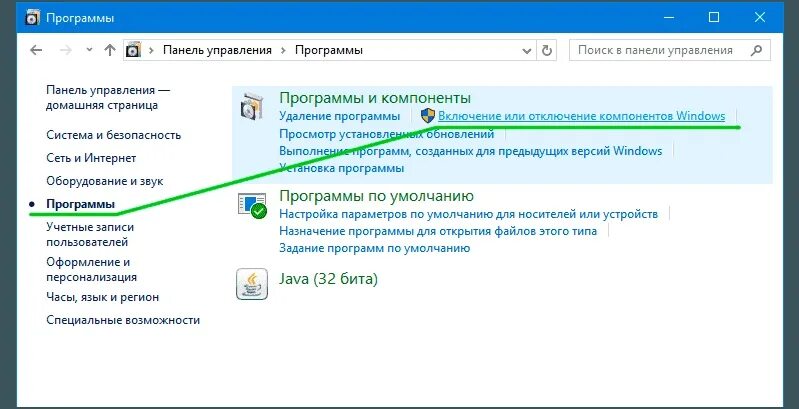Focus the 'Поиск в панели управления' search field
This screenshot has width=799, height=409.
(670, 50)
